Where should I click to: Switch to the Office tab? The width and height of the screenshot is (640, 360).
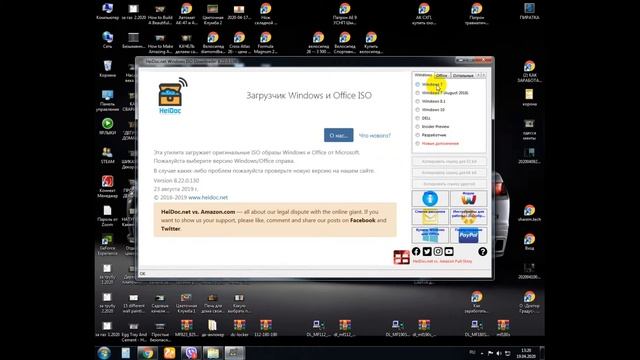point(441,76)
